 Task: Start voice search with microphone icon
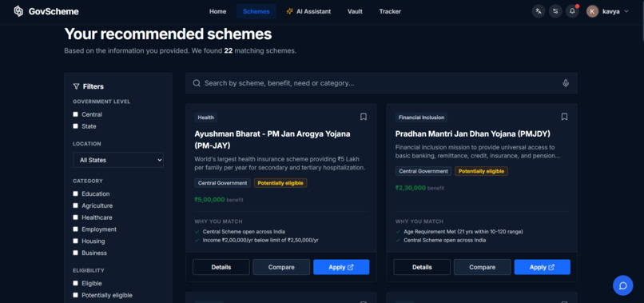pos(566,83)
